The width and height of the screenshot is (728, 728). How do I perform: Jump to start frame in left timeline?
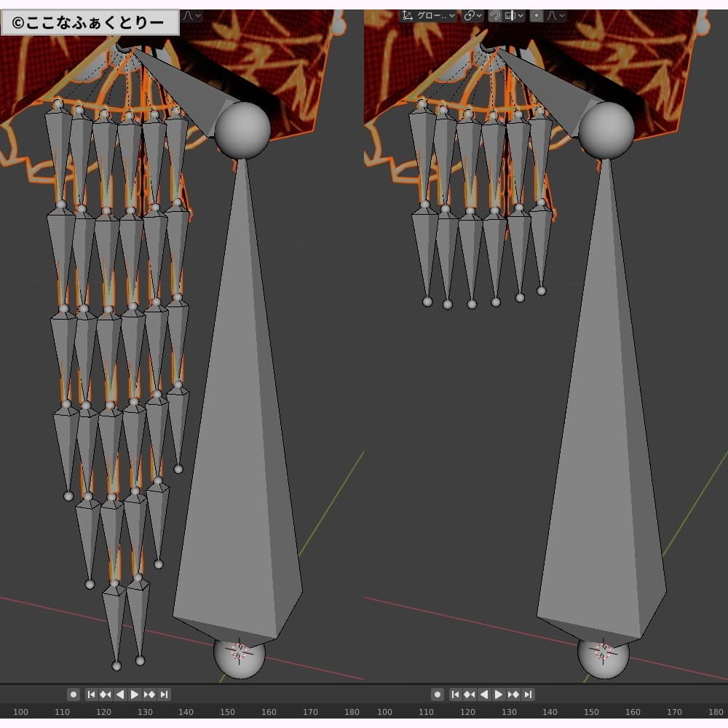coord(92,695)
